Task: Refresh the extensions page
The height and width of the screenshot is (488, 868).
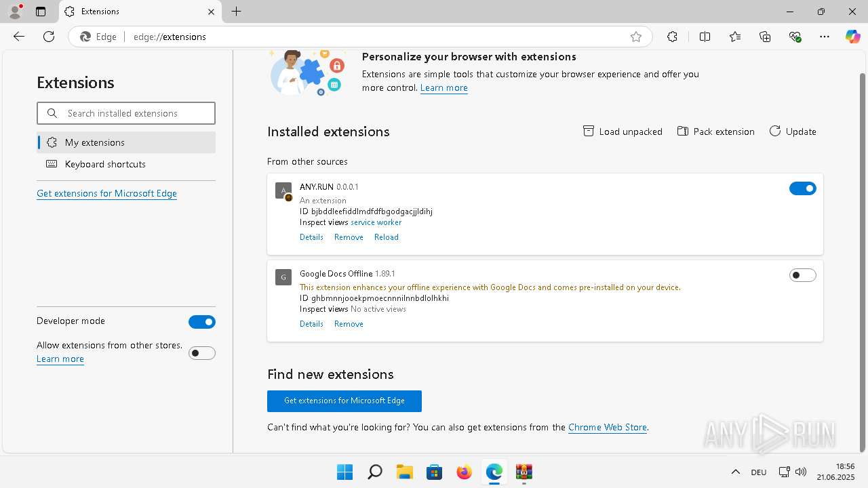Action: coord(49,37)
